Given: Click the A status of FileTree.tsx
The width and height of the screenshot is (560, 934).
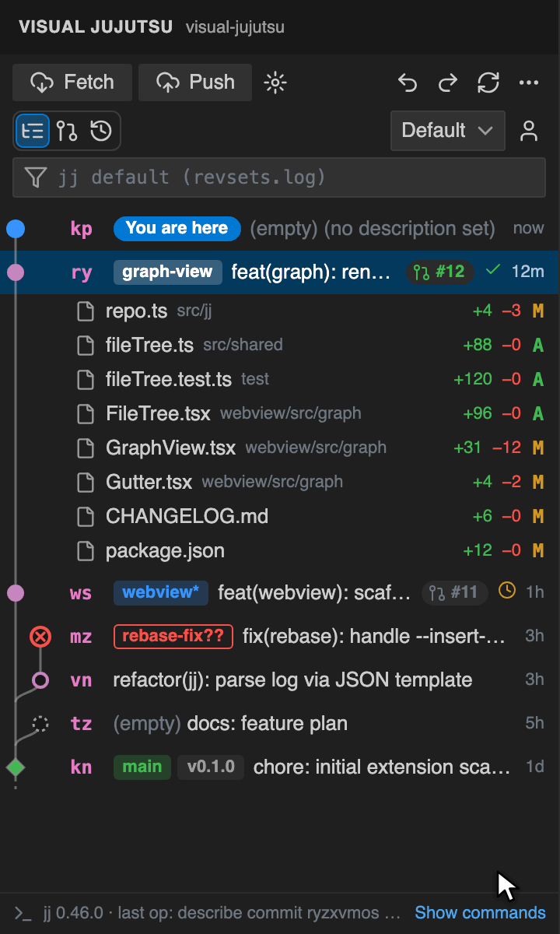Looking at the screenshot, I should coord(537,413).
